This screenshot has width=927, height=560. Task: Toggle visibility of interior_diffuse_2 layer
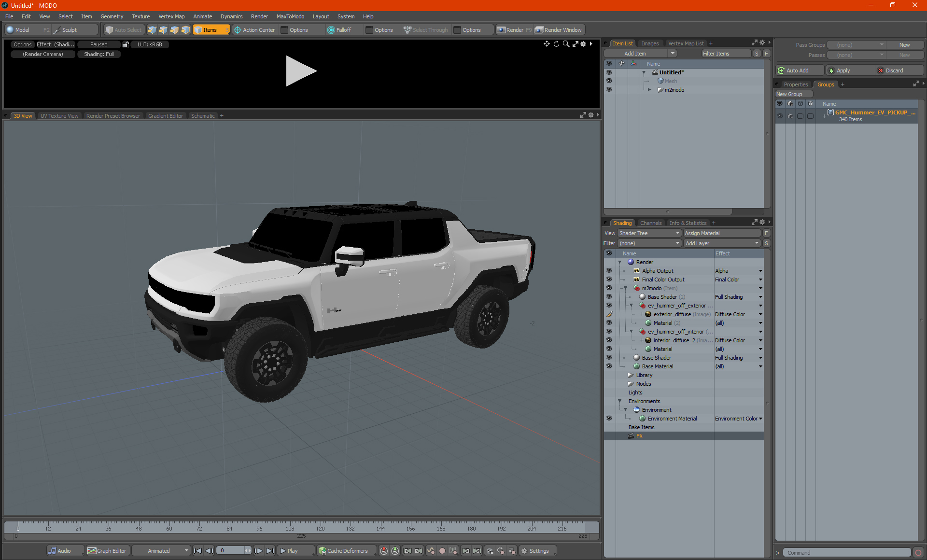609,340
